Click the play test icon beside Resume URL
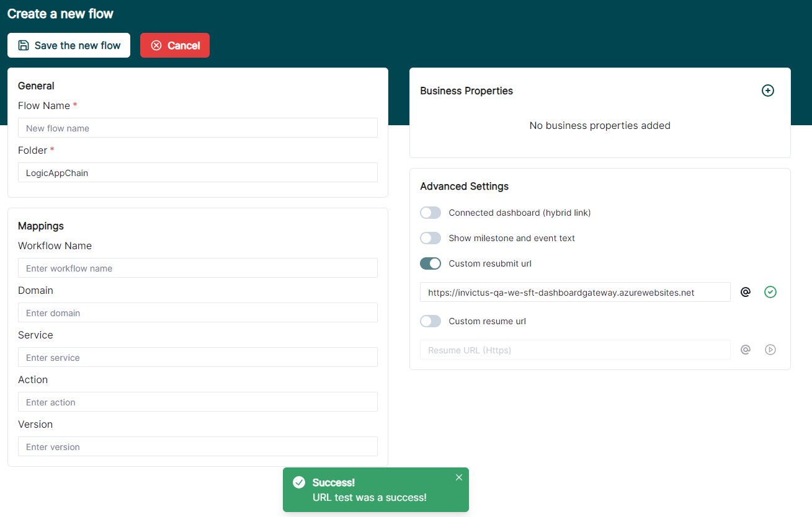 pyautogui.click(x=770, y=350)
